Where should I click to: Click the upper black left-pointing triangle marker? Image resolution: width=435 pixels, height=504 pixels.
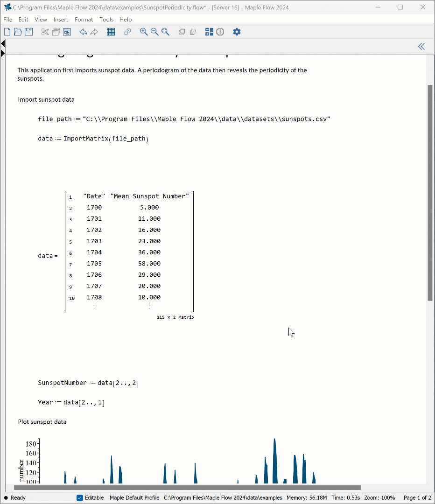click(x=3, y=44)
